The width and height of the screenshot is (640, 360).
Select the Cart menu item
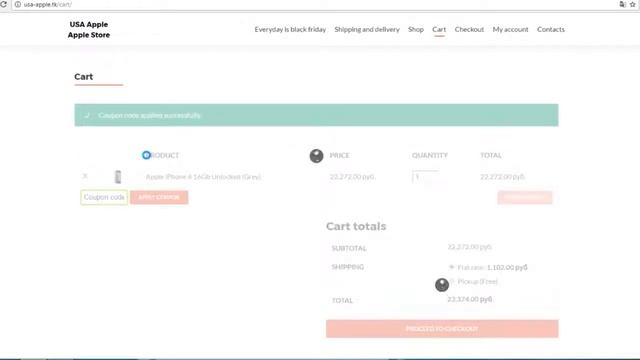pyautogui.click(x=439, y=29)
